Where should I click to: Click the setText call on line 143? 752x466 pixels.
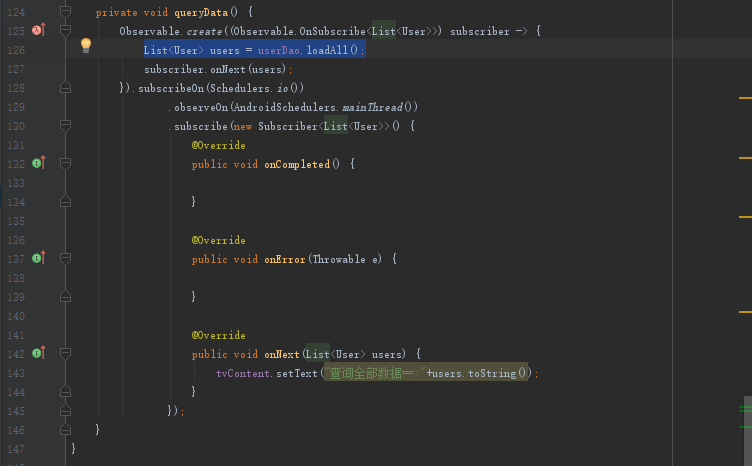297,373
